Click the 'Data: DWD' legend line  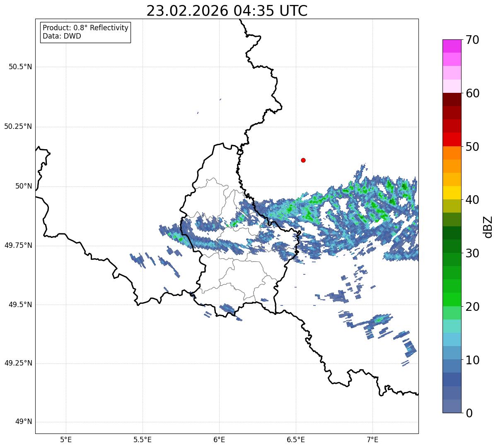tap(62, 36)
